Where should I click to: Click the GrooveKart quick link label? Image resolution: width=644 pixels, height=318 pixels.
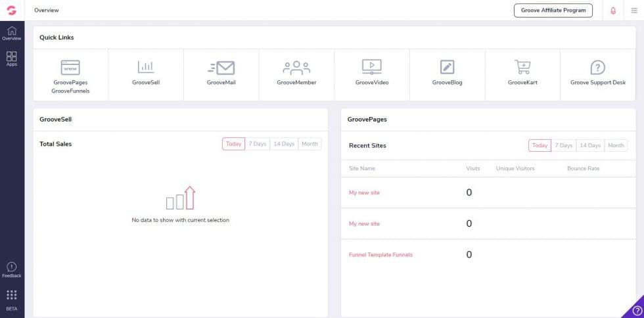click(522, 83)
